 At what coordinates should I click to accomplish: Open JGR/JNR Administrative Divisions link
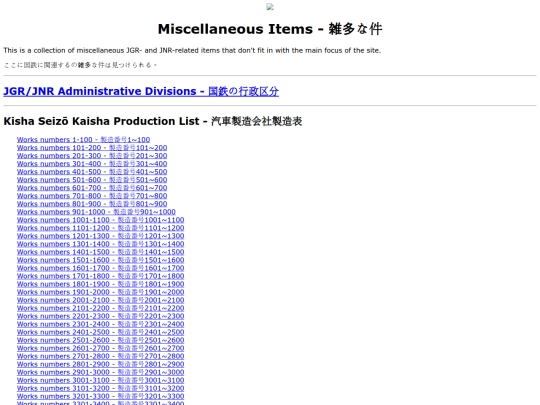click(x=141, y=91)
